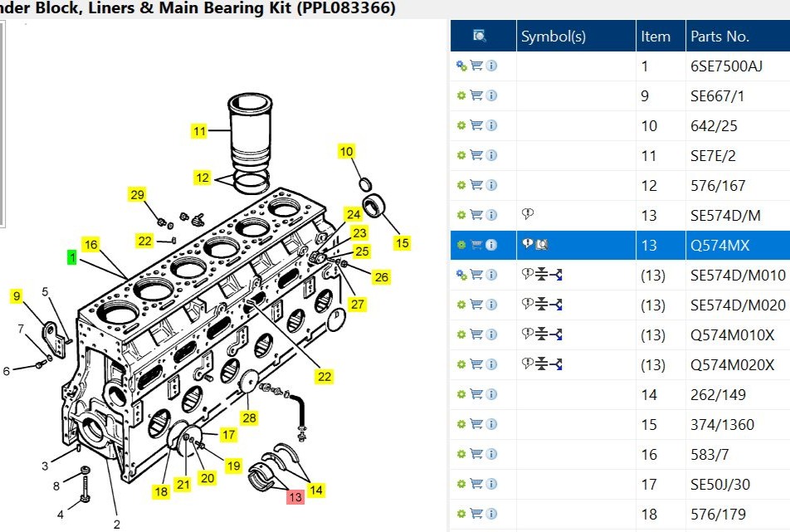Click the assembly gears icon for 6SE7500AJ

point(461,66)
